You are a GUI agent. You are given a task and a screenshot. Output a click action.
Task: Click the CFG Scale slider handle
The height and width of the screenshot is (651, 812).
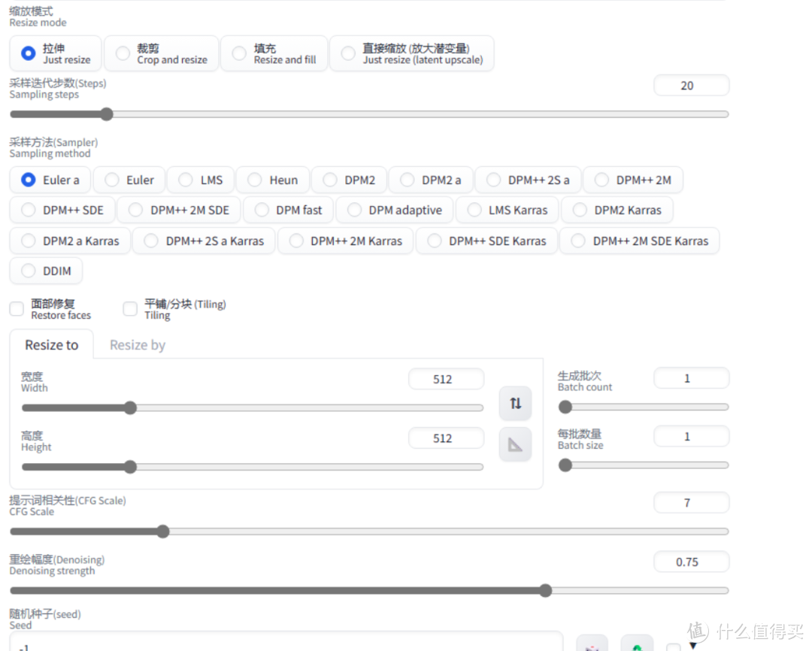click(163, 531)
